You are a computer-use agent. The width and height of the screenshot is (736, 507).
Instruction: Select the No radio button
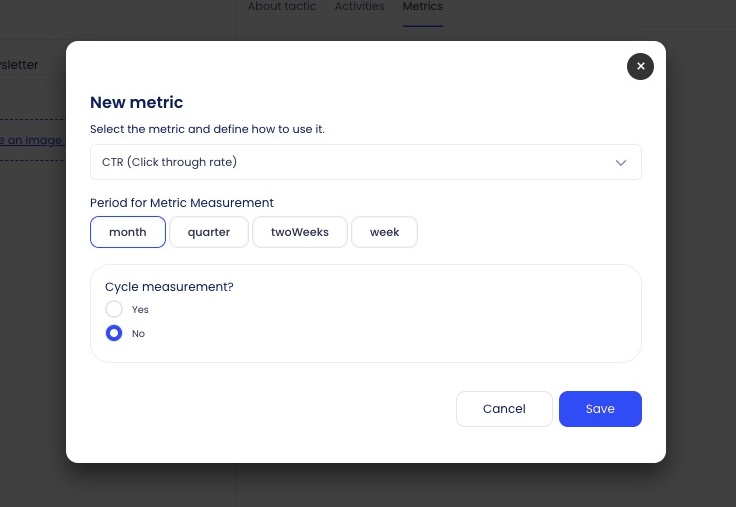[114, 333]
